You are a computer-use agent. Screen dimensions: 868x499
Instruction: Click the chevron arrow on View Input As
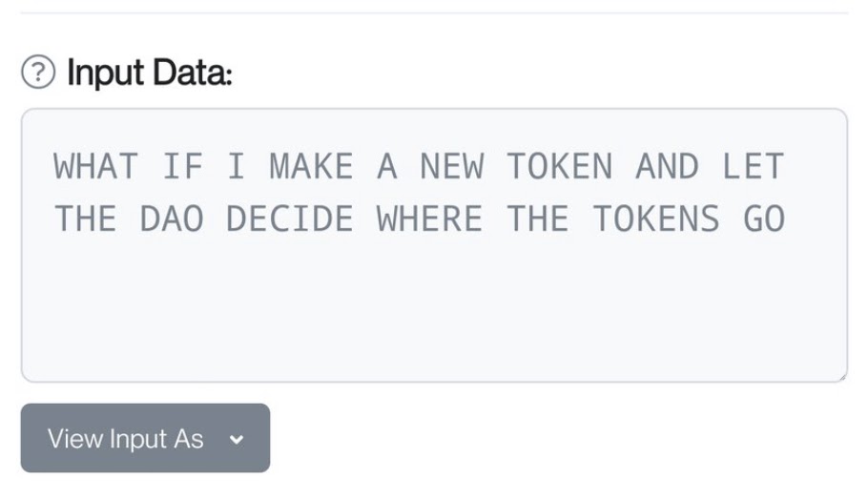tap(238, 439)
